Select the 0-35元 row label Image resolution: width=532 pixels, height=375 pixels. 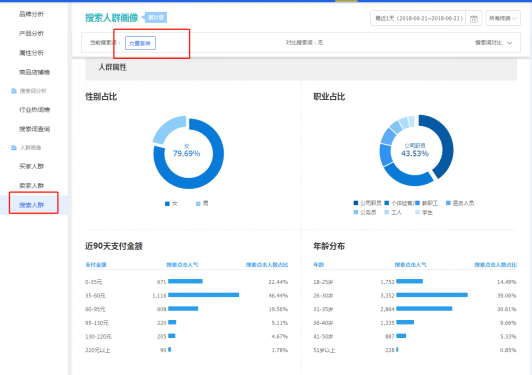click(x=94, y=282)
